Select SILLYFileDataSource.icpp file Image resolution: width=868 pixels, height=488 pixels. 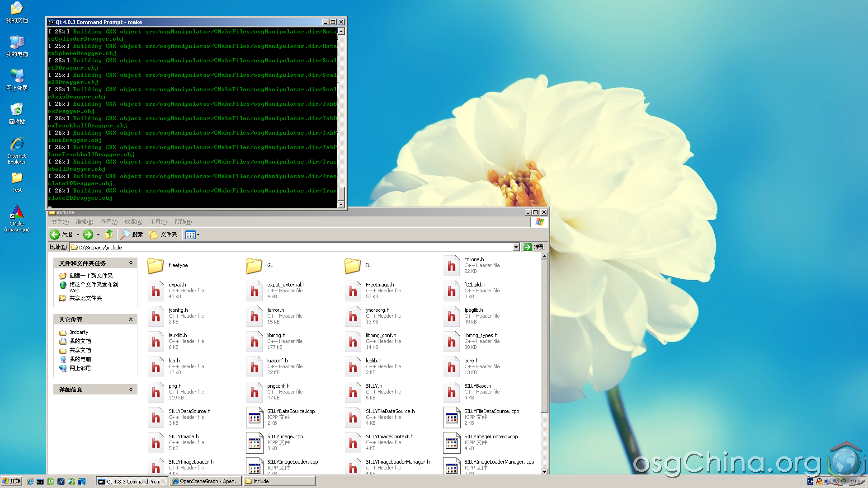[481, 418]
